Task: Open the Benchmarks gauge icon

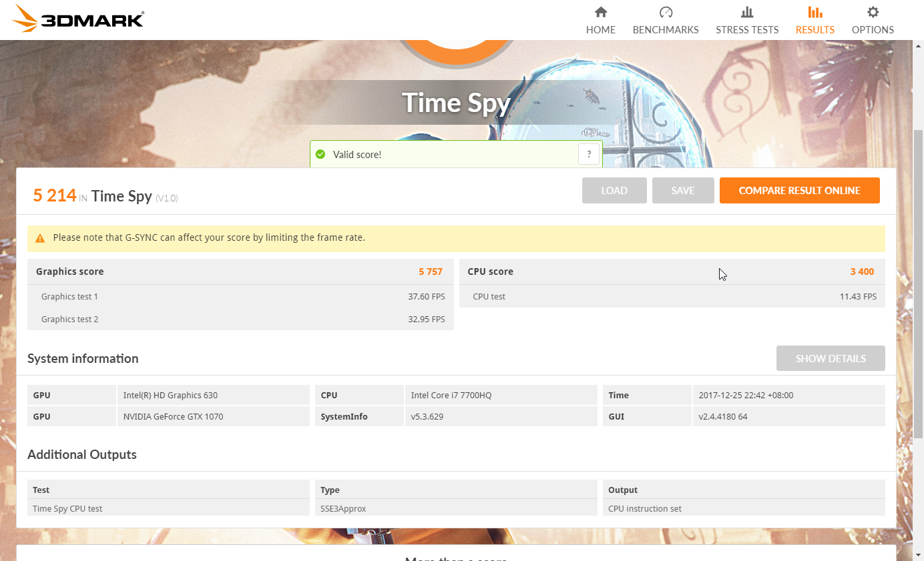Action: [x=666, y=12]
